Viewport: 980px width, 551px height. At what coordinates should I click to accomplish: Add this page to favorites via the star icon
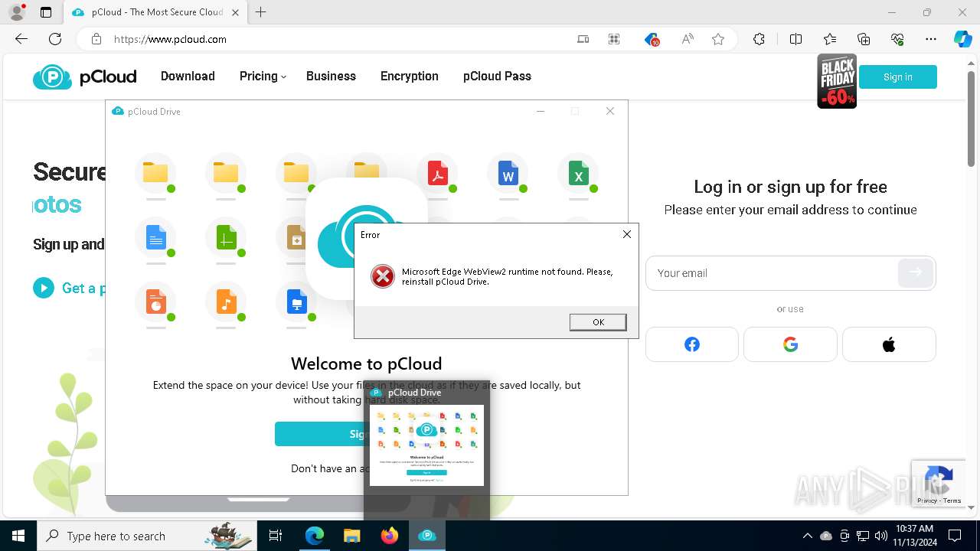[717, 39]
